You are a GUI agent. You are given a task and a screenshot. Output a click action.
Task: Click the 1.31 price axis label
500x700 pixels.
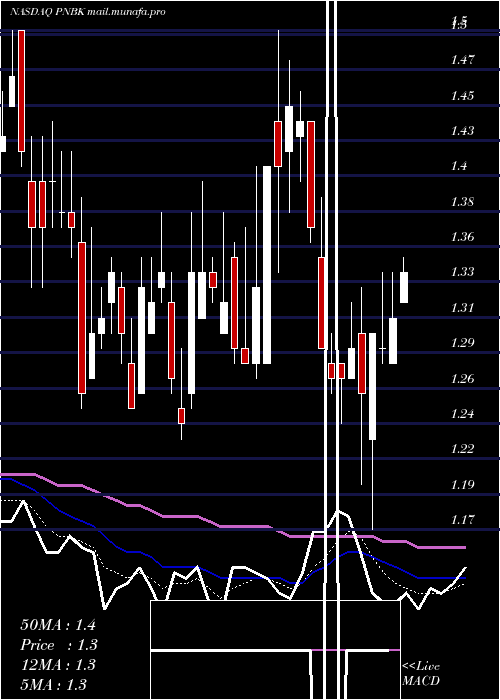462,307
